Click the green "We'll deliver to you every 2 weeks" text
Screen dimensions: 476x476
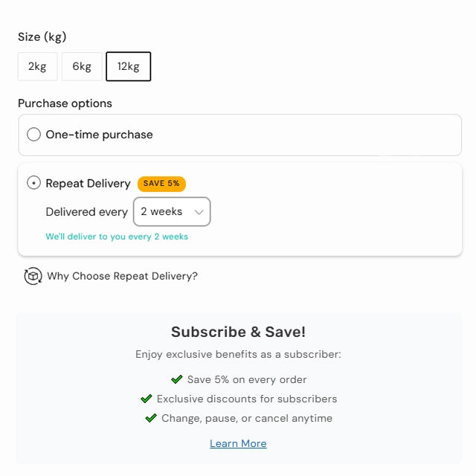pos(117,237)
